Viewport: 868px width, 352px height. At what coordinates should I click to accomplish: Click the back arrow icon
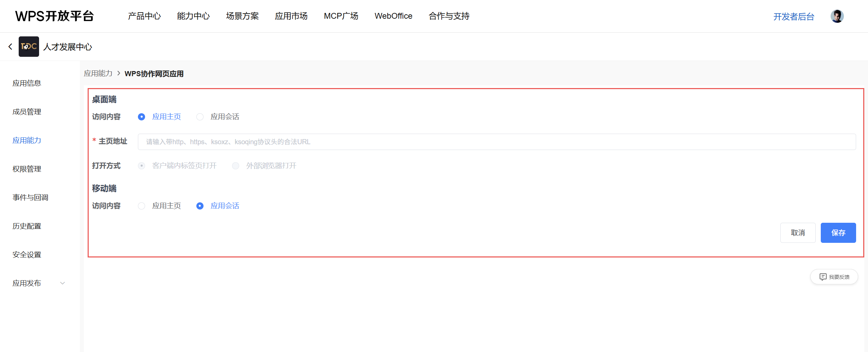click(10, 47)
